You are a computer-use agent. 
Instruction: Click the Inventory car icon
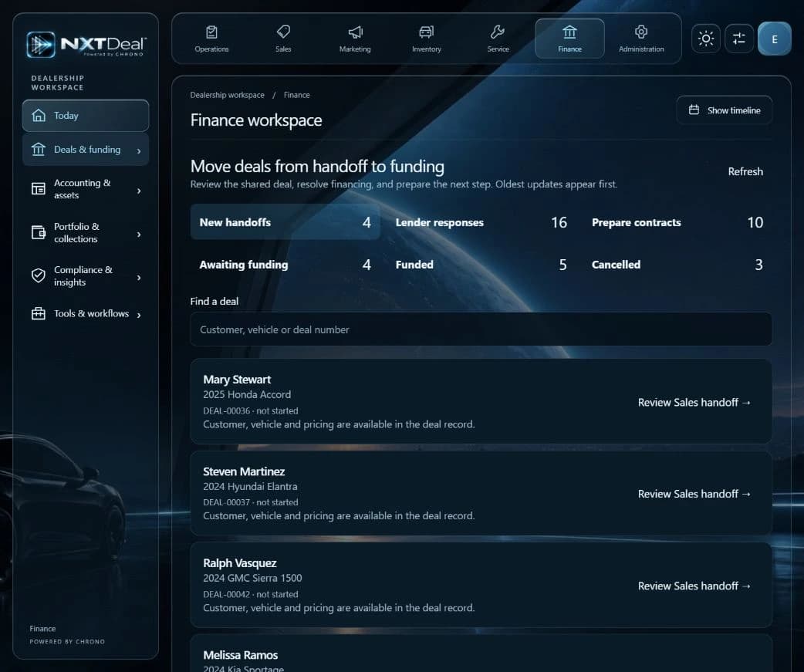(426, 32)
